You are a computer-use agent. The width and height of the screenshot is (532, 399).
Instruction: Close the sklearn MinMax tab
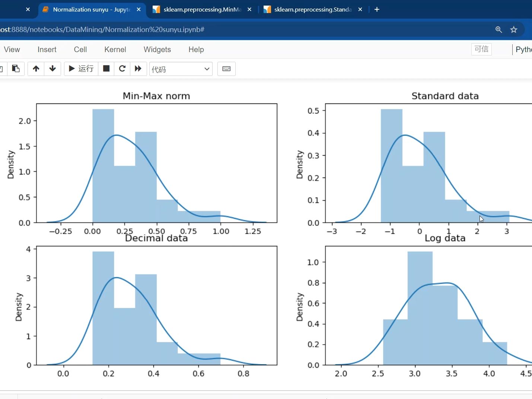(249, 9)
